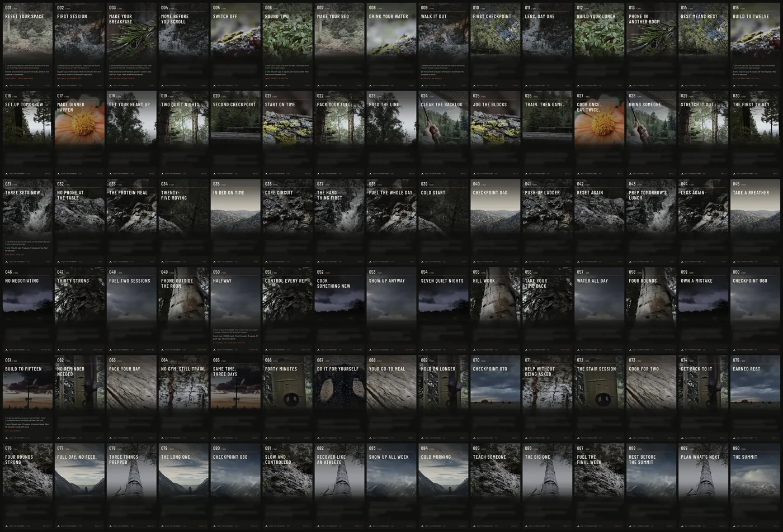Image resolution: width=783 pixels, height=532 pixels.
Task: Click the 'The Stair Session' card
Action: tap(600, 398)
